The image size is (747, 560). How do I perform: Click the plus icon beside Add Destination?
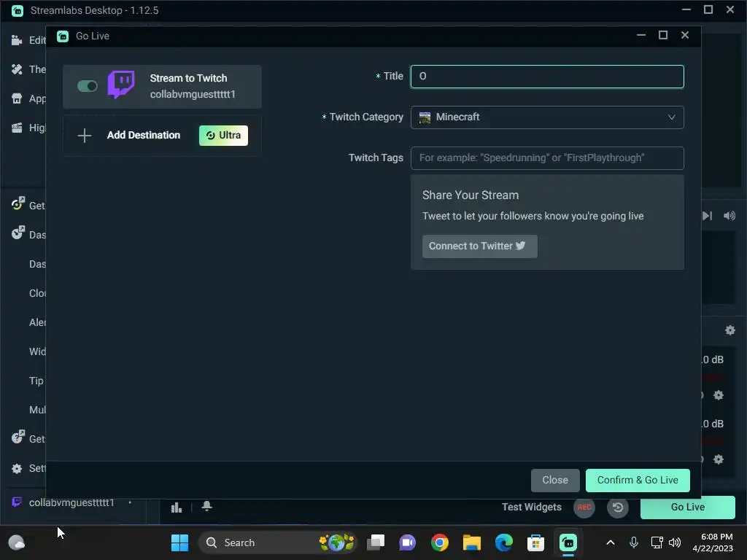pyautogui.click(x=85, y=135)
